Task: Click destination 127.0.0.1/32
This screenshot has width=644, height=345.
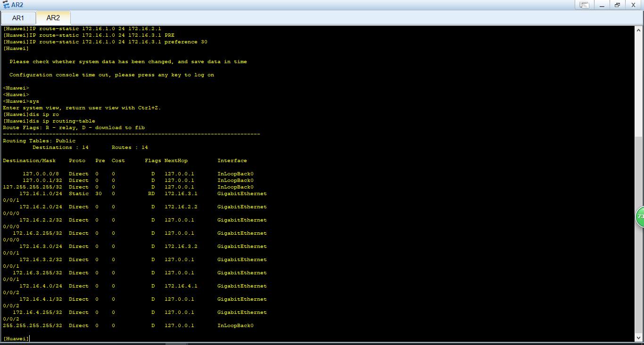Action: pos(42,181)
